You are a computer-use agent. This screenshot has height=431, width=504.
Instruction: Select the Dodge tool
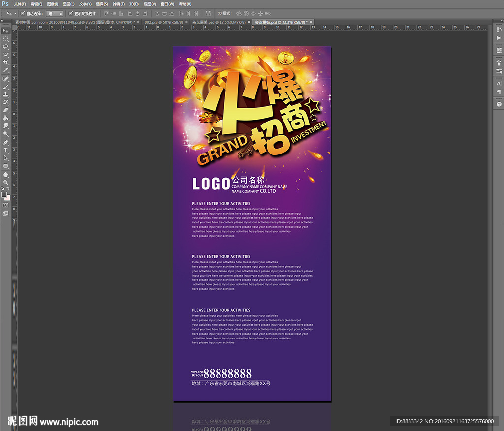6,134
